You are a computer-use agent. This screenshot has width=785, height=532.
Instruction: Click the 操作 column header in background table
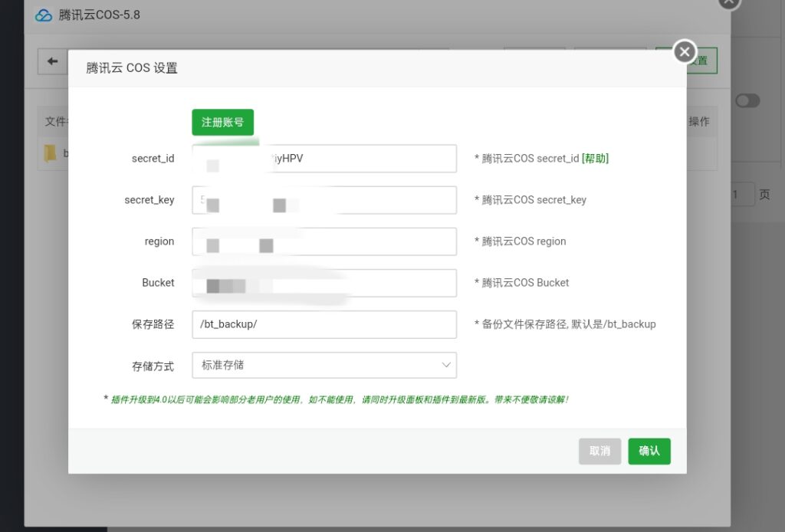coord(699,122)
